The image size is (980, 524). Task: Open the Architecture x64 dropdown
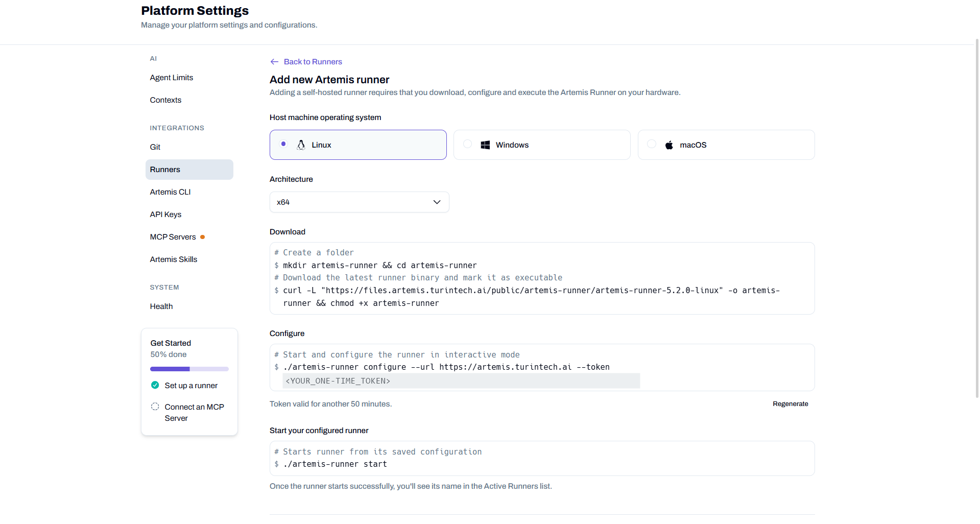(360, 202)
